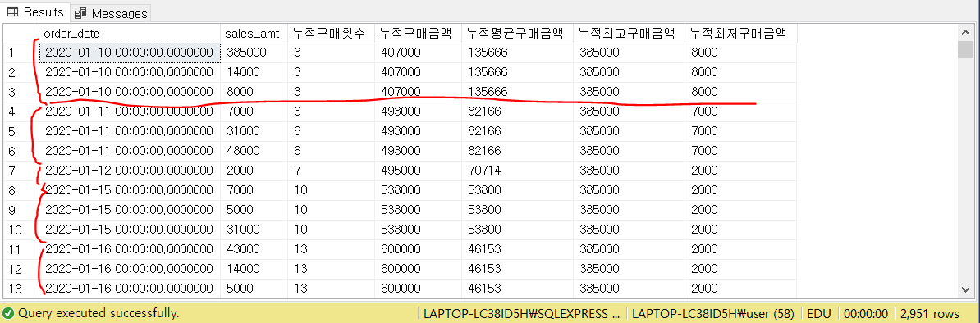Screen dimensions: 980x323
Task: Click 누적구매금액 cell 600000 in row 12
Action: pos(418,269)
